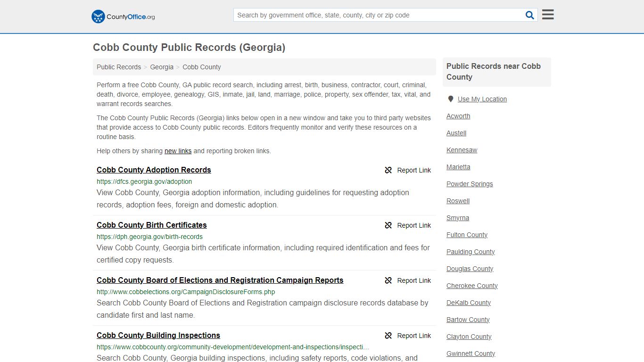Open Austell public records
Image resolution: width=644 pixels, height=362 pixels.
click(456, 133)
